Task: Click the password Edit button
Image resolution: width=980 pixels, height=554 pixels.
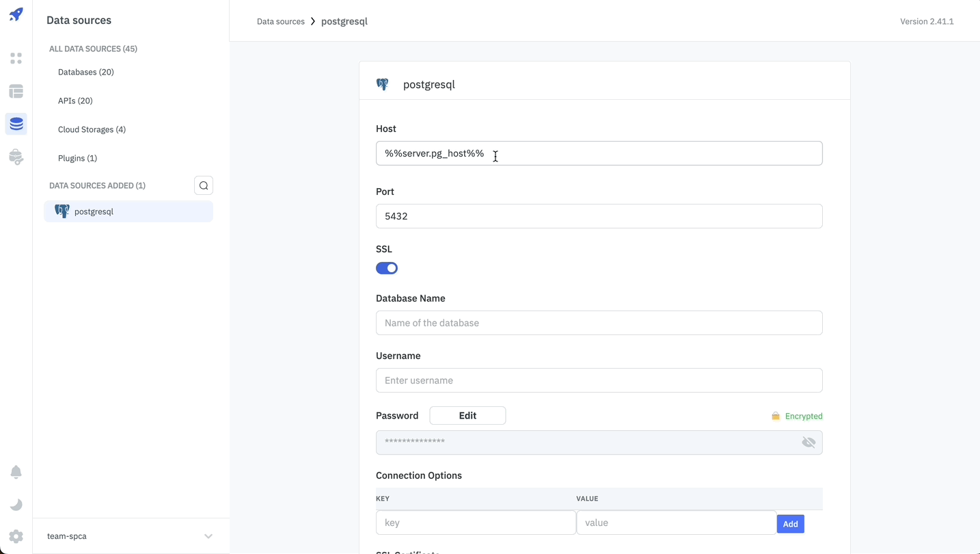Action: coord(467,416)
